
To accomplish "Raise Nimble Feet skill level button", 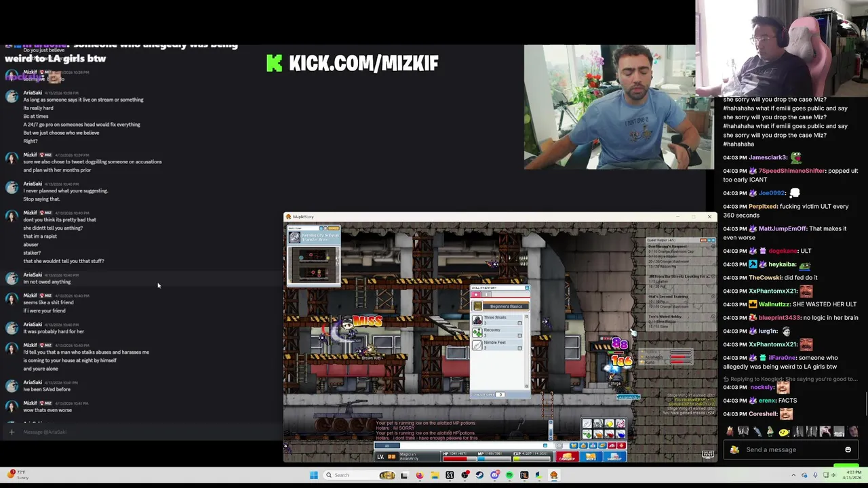I will (x=519, y=348).
